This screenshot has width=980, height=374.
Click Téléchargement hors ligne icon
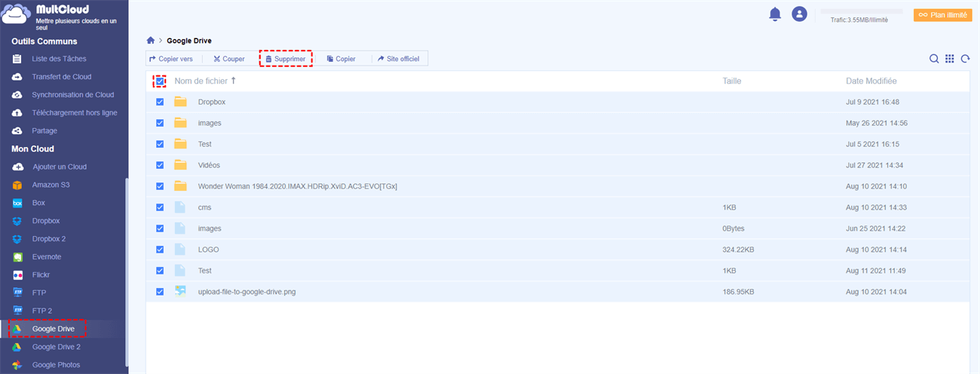[x=17, y=113]
